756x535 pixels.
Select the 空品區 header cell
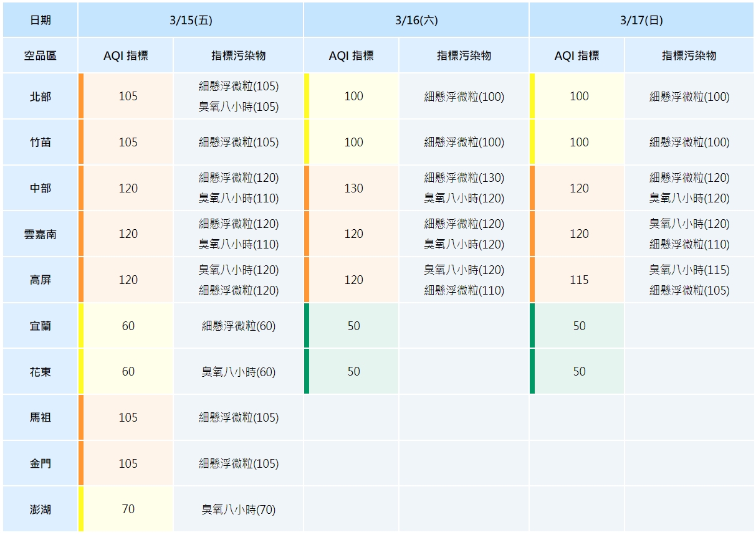pyautogui.click(x=41, y=55)
